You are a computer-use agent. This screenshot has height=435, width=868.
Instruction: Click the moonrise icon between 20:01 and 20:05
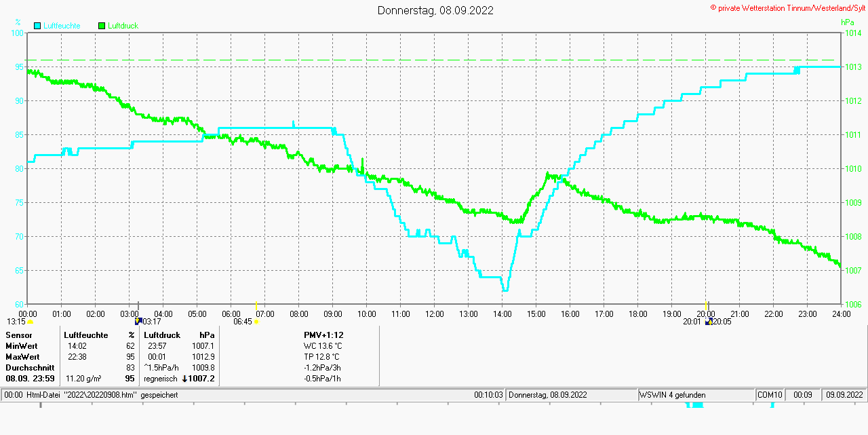click(x=709, y=322)
